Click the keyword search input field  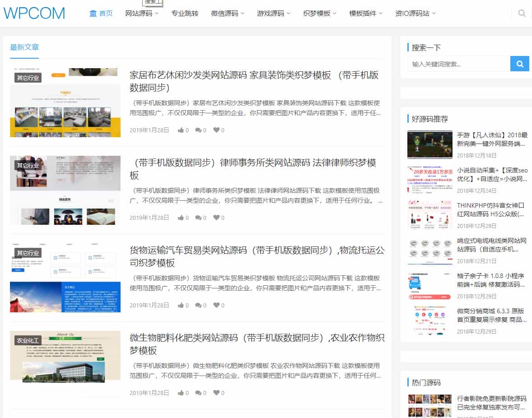pyautogui.click(x=458, y=64)
